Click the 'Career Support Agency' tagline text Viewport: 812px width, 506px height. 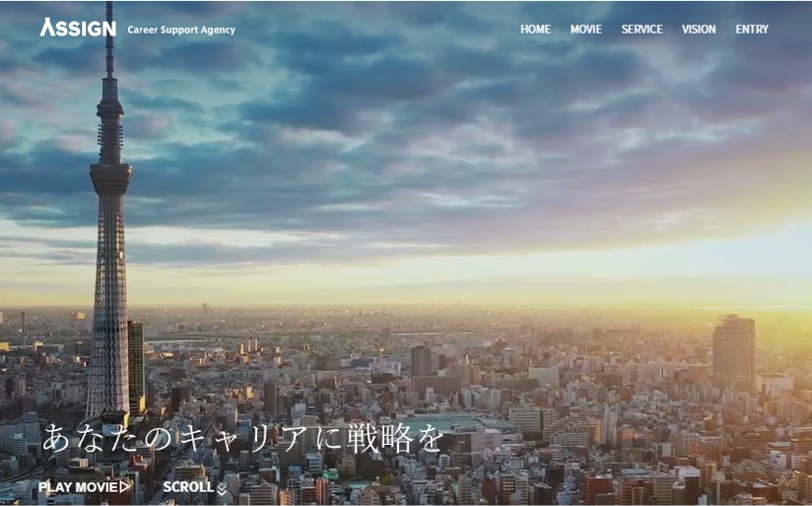pyautogui.click(x=181, y=30)
